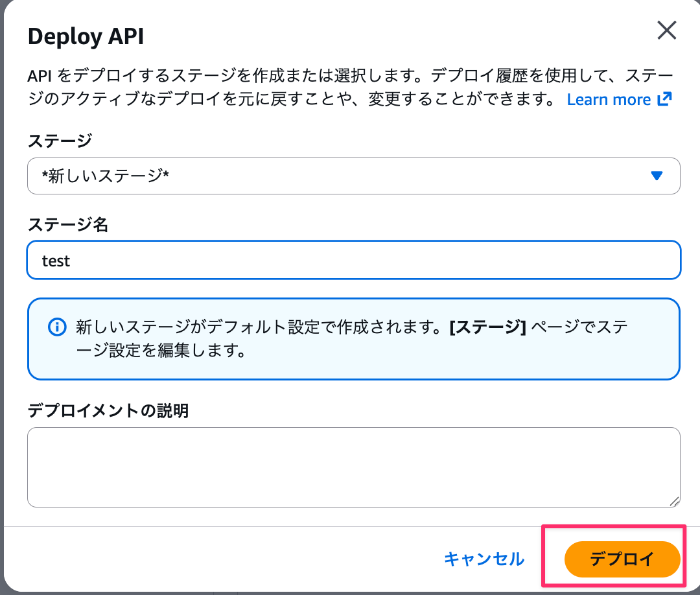Focus the ステージ名 field containing test
700x595 pixels.
coord(353,261)
